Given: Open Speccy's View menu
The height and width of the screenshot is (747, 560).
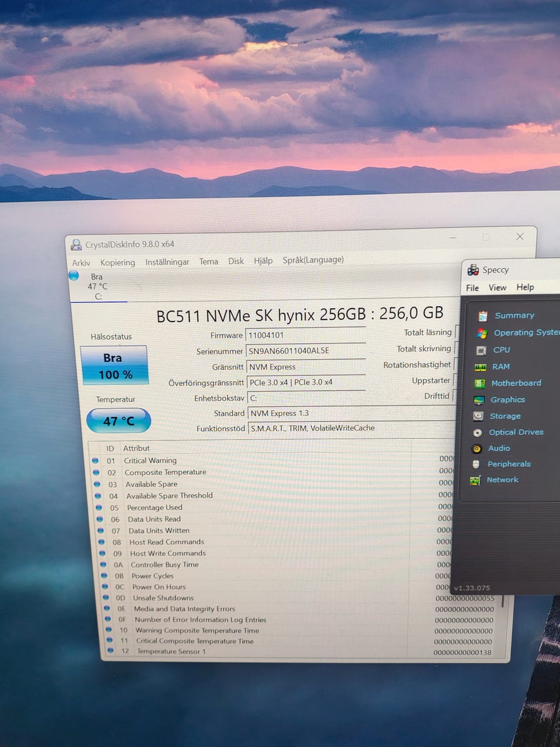Looking at the screenshot, I should (x=498, y=287).
